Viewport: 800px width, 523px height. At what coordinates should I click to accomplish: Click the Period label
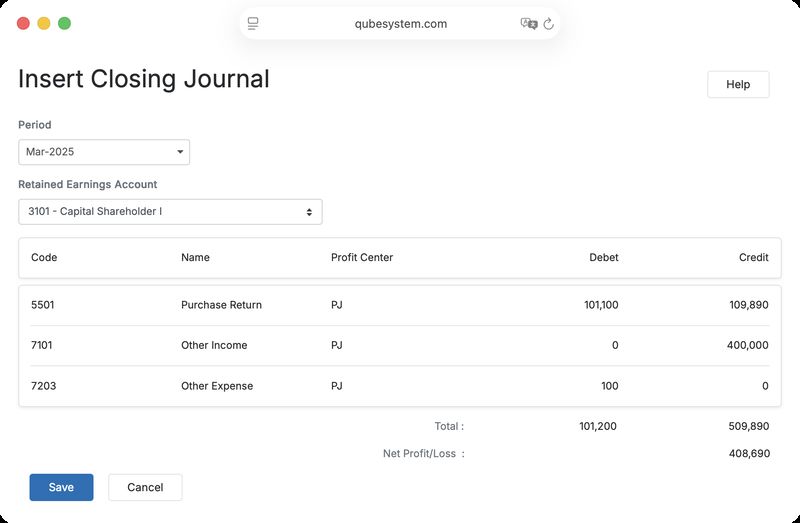coord(35,124)
